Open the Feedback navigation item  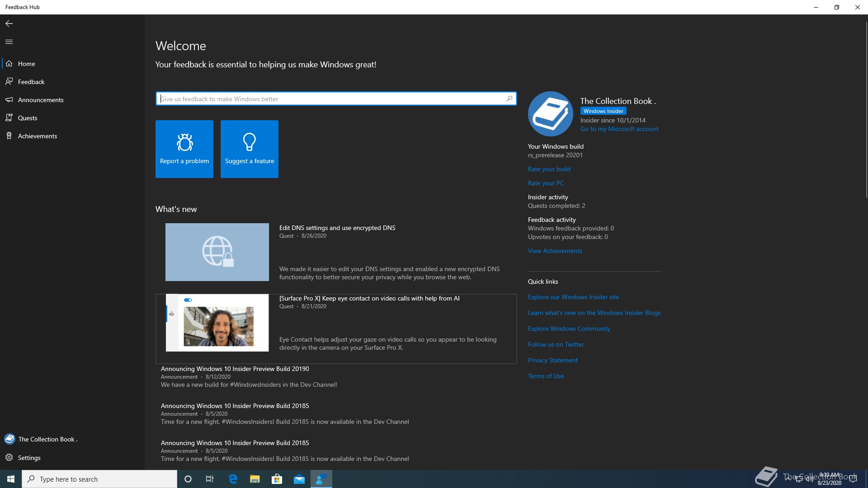pos(72,82)
